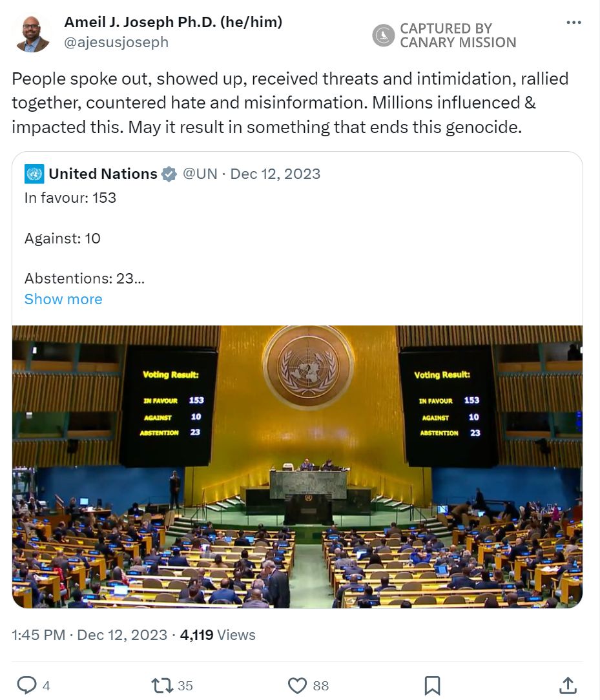600x700 pixels.
Task: Open the share tweet icon
Action: (567, 685)
